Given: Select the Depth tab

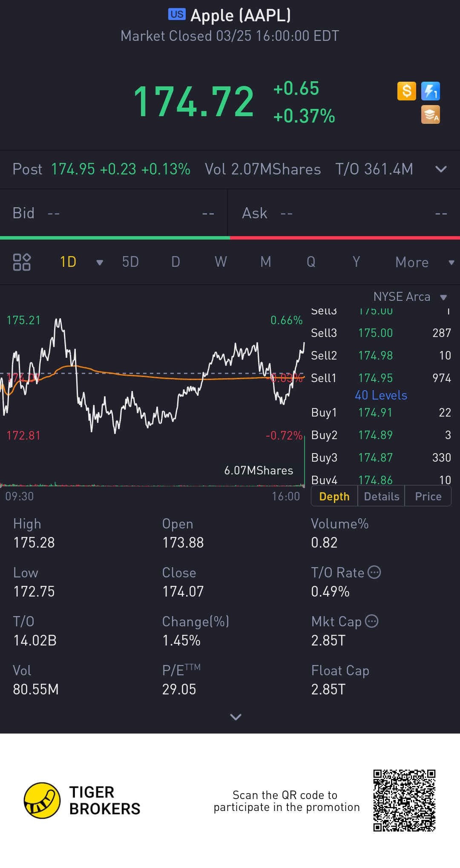Looking at the screenshot, I should (334, 497).
